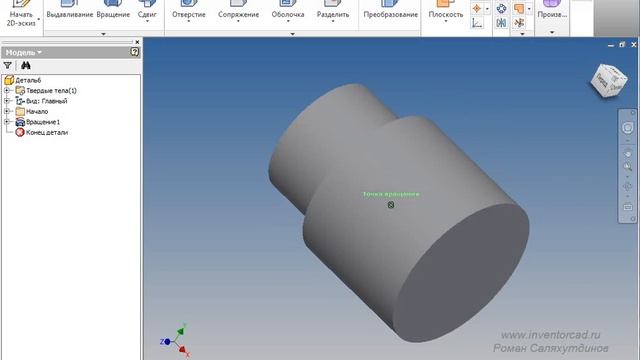Open the Сопряжение dropdown arrow

[x=238, y=21]
